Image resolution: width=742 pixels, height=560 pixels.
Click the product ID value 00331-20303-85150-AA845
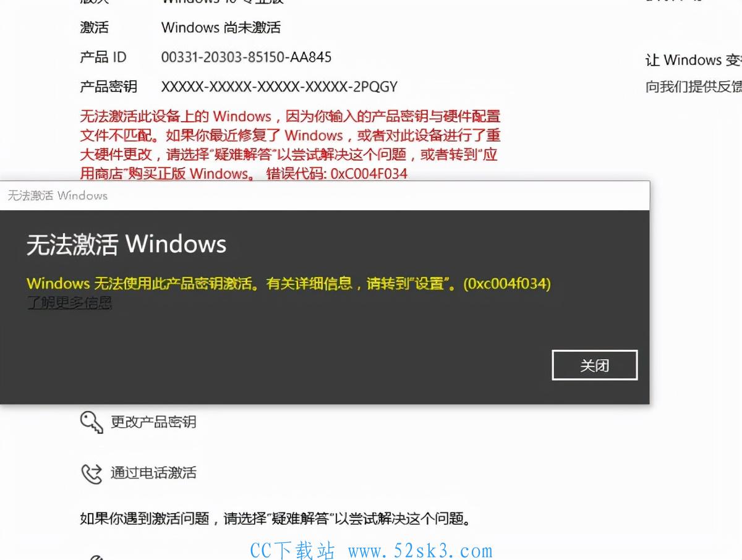247,57
